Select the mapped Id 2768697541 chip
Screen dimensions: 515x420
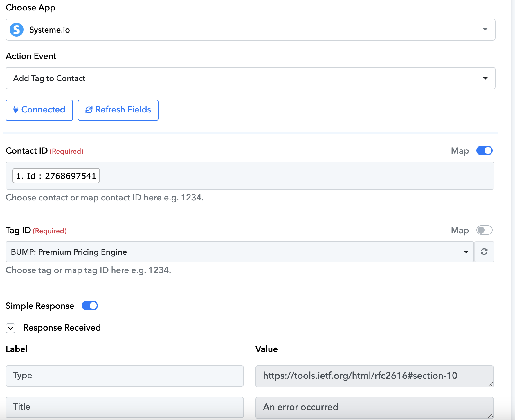(x=56, y=176)
